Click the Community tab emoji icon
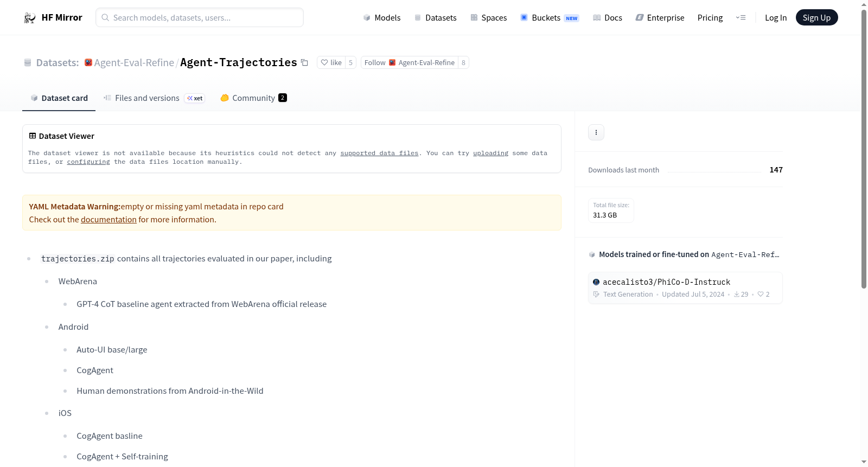The height and width of the screenshot is (467, 868). pos(225,98)
